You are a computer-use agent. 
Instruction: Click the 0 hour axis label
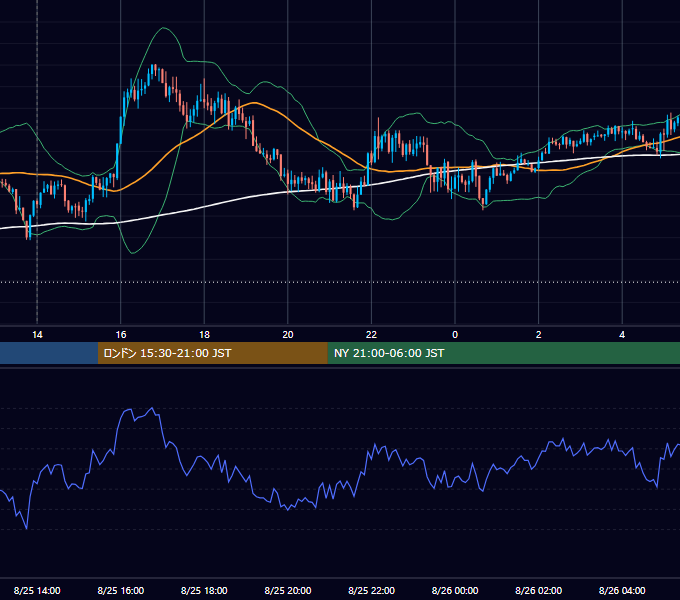coord(455,335)
